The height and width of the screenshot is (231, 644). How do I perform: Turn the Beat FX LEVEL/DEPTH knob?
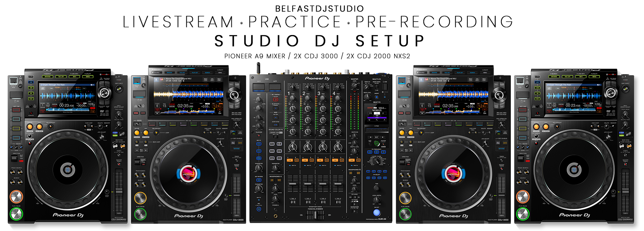[377, 200]
